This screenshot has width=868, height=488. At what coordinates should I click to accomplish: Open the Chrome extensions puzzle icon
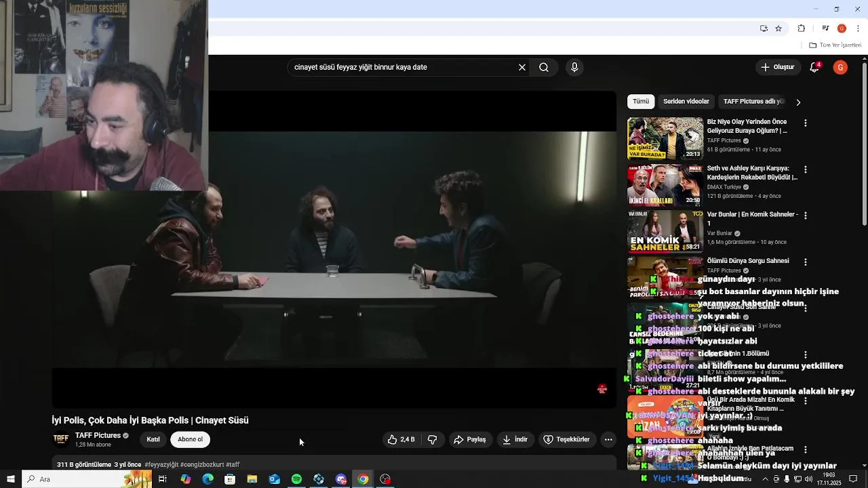(802, 28)
